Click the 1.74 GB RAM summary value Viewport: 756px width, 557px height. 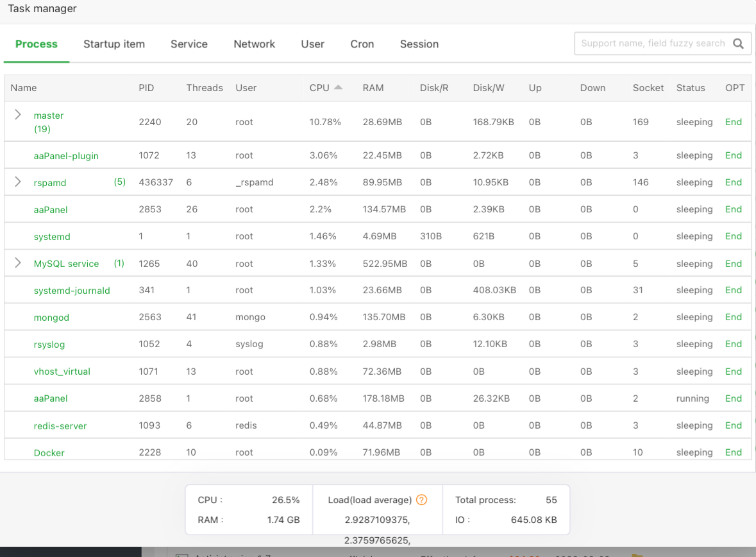click(x=283, y=520)
